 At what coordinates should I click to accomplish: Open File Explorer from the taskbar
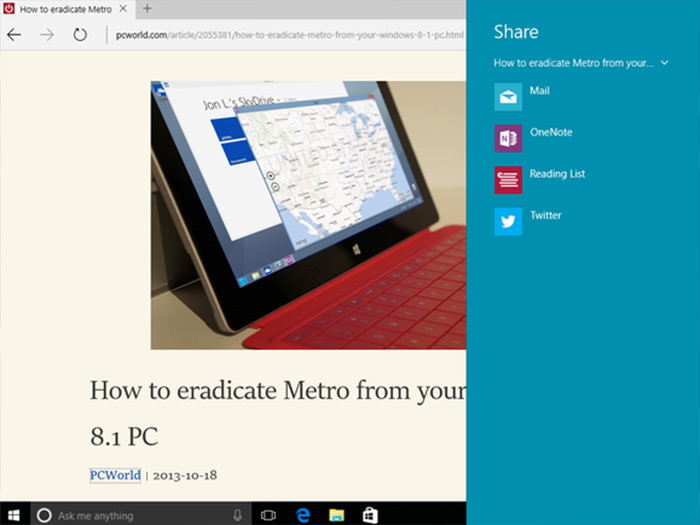(x=337, y=515)
